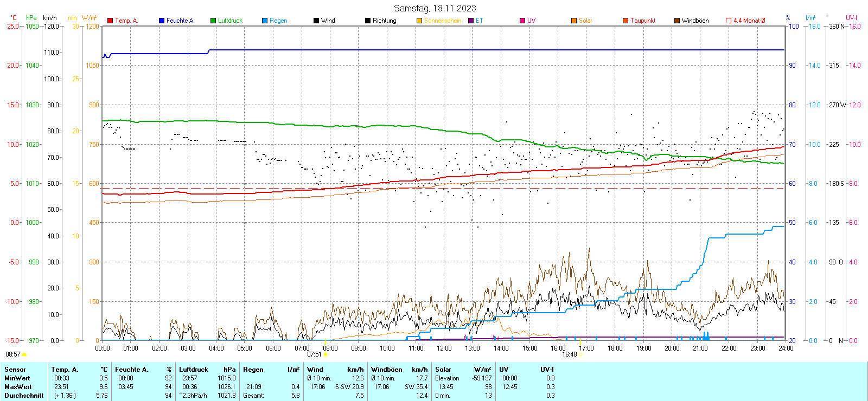Viewport: 868px width, 401px height.
Task: Click the yellow Sonnenschein legend square
Action: click(x=419, y=21)
